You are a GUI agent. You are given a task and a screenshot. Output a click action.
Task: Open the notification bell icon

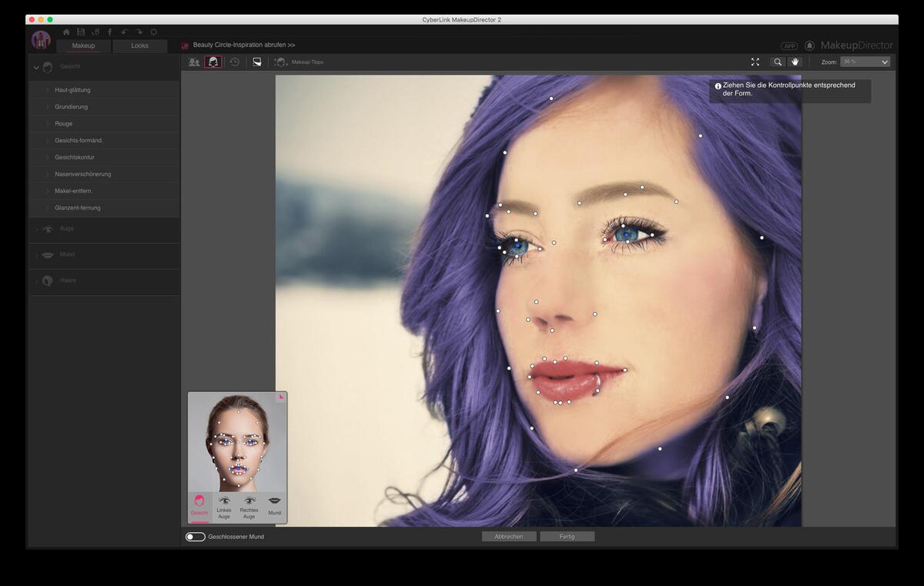[x=809, y=45]
